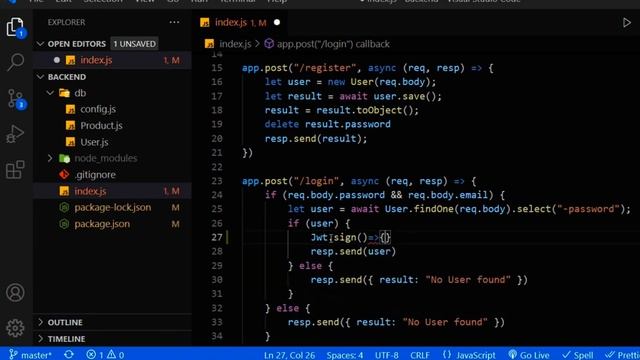Click the unsaved dot on index.js tab
The width and height of the screenshot is (640, 360).
[277, 22]
